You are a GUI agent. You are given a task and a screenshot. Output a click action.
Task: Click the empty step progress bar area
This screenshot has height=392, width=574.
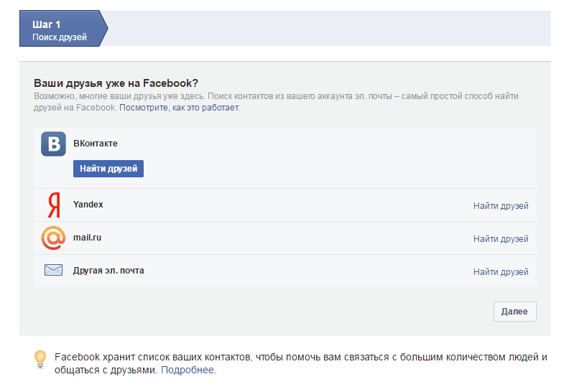[330, 29]
